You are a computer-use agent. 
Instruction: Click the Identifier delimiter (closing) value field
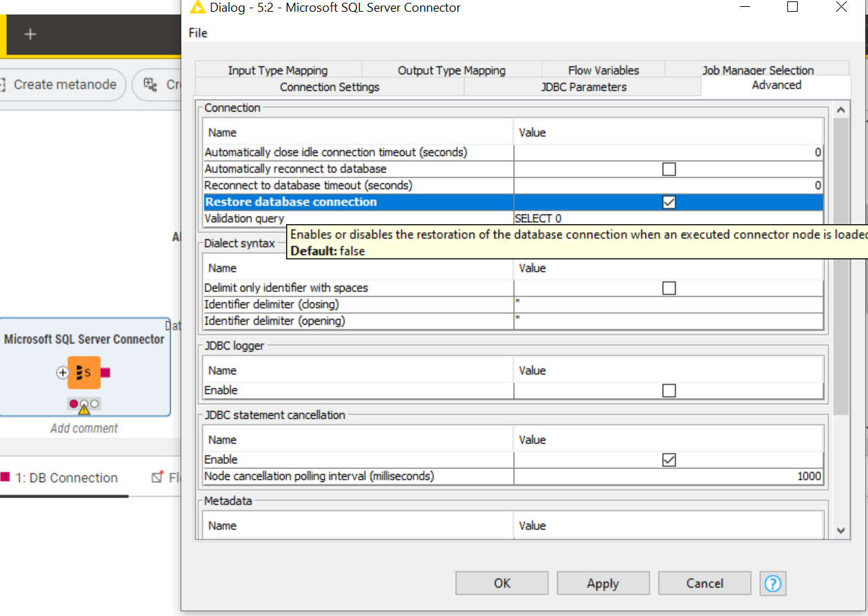[668, 304]
